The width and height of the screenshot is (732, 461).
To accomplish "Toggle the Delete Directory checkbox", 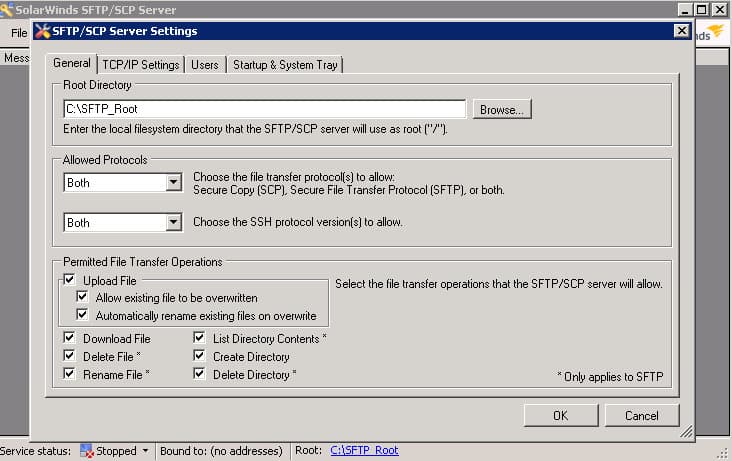I will 199,375.
